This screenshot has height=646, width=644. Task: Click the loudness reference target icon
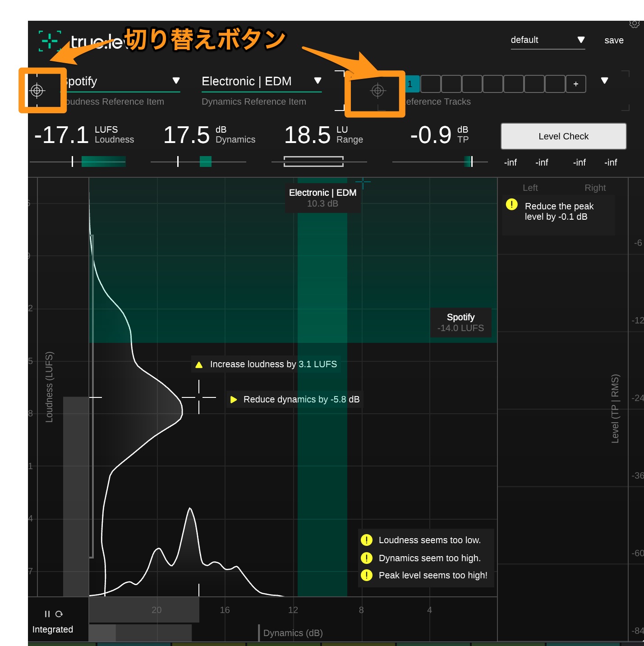coord(37,91)
